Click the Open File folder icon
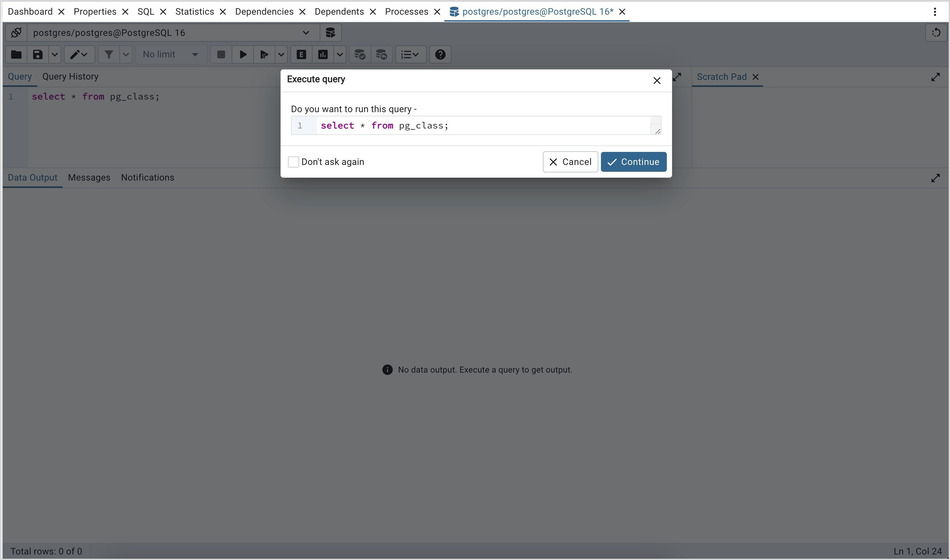This screenshot has height=560, width=950. click(16, 55)
